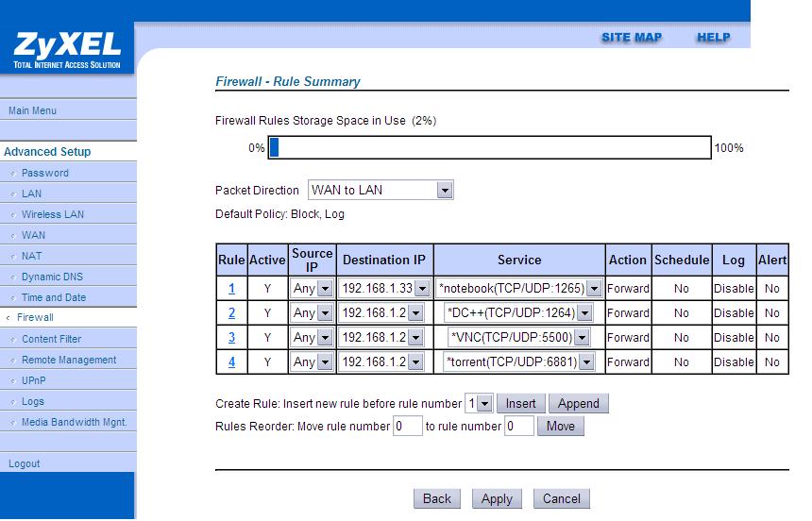This screenshot has width=812, height=521.
Task: Select the Firewall menu item
Action: click(x=35, y=317)
